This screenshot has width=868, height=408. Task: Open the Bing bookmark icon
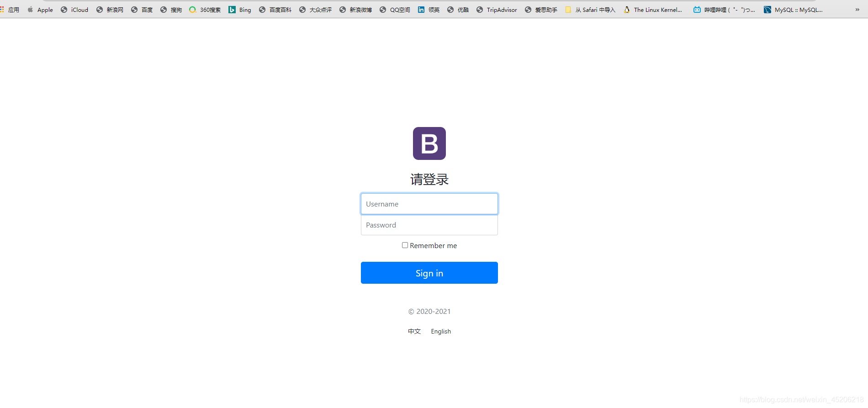(x=232, y=10)
